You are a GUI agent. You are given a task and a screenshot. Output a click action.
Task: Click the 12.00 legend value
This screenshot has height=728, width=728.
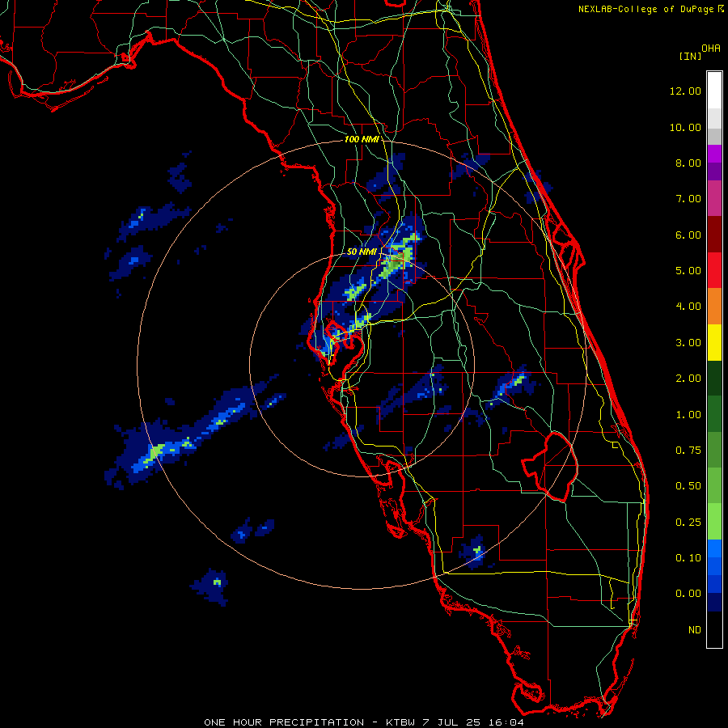tap(685, 91)
